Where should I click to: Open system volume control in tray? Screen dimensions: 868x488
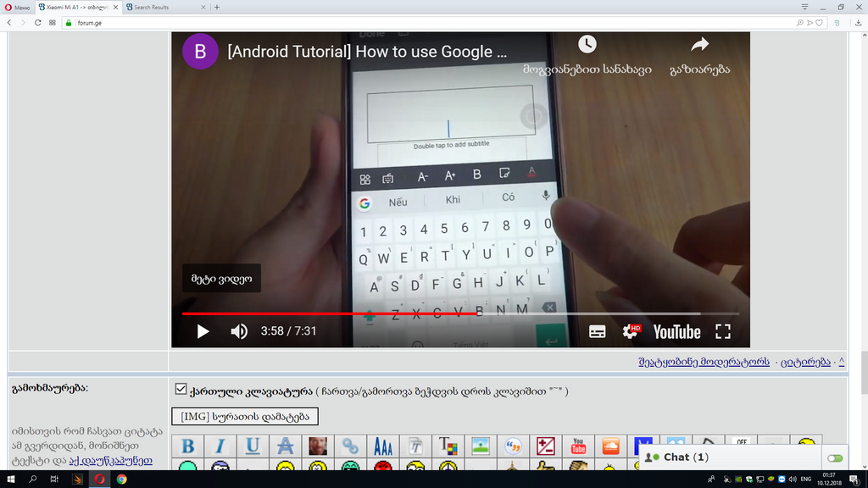(793, 480)
